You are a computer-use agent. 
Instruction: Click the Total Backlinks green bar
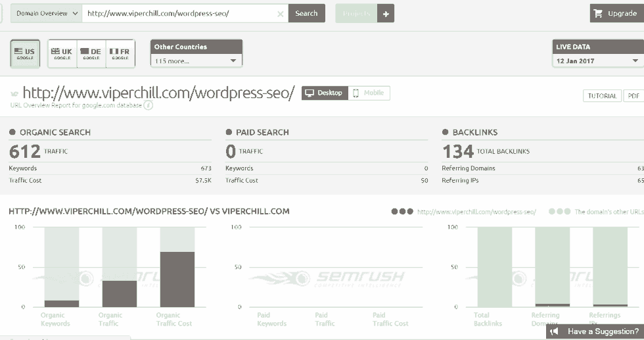coord(494,267)
